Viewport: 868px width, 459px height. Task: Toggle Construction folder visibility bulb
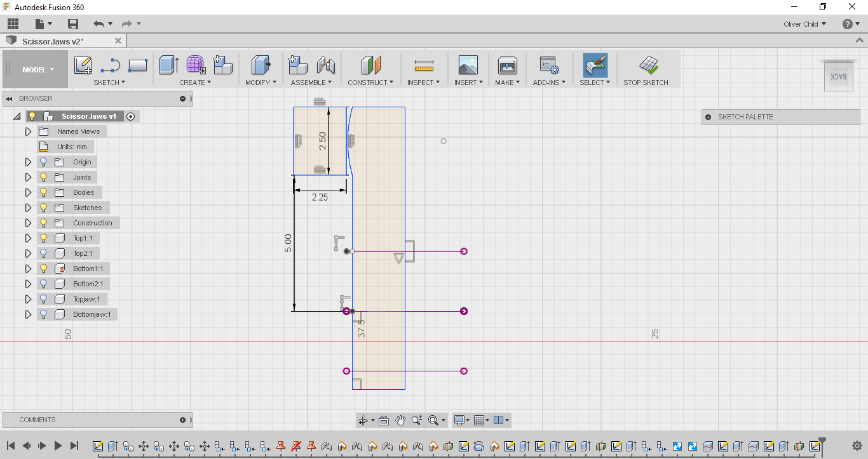44,223
